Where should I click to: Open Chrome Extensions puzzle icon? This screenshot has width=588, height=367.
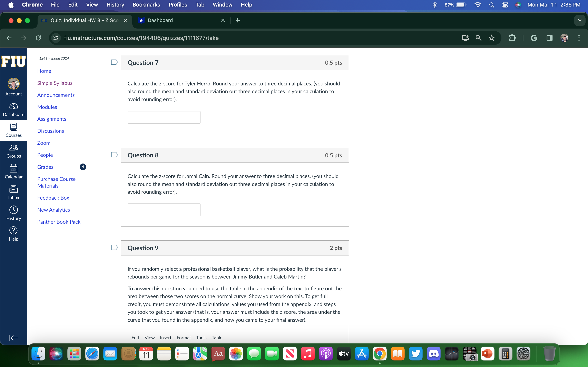512,38
